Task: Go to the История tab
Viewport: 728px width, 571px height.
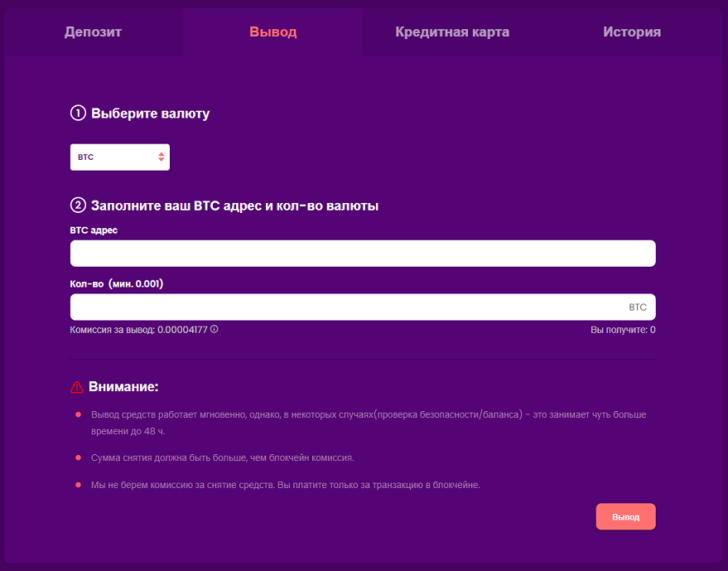Action: tap(632, 32)
